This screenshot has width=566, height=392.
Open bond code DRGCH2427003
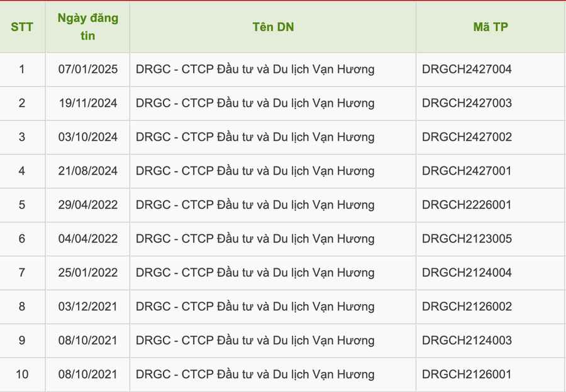[x=467, y=103]
